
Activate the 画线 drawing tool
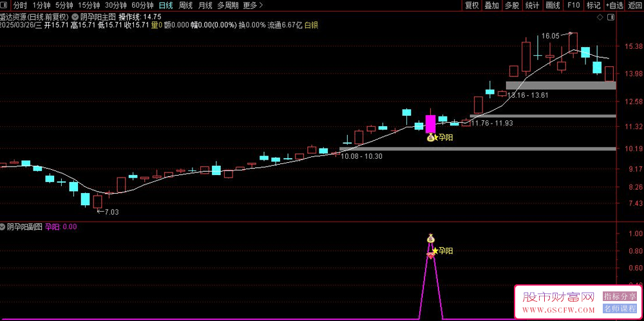[553, 5]
